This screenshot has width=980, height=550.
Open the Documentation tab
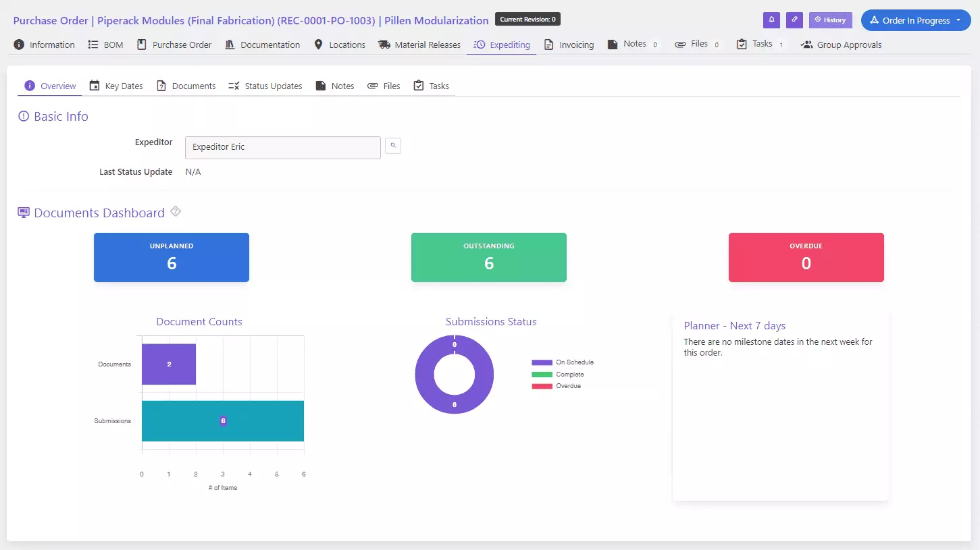[x=262, y=45]
